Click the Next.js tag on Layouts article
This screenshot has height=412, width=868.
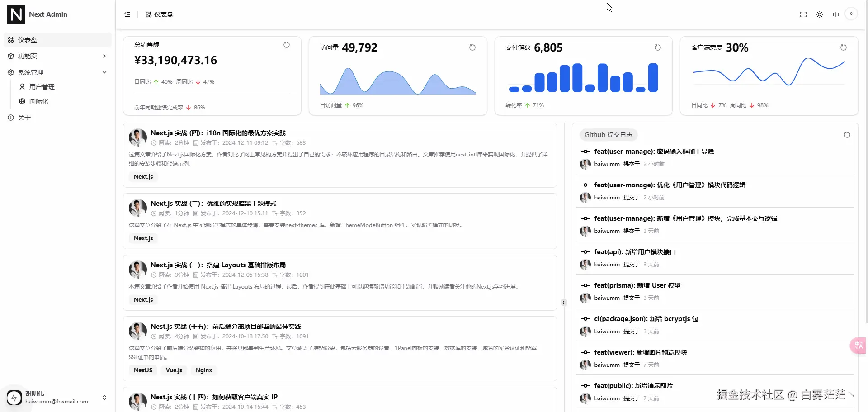click(x=143, y=300)
